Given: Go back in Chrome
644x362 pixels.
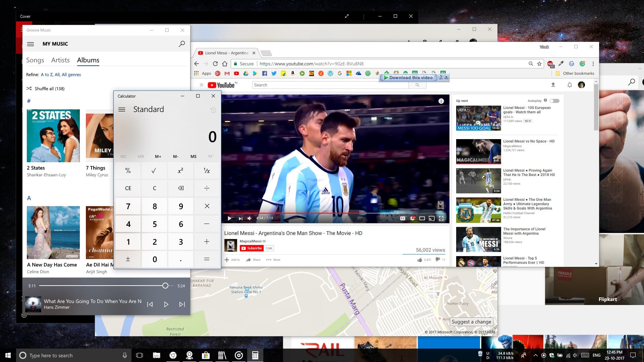Looking at the screenshot, I should click(197, 64).
